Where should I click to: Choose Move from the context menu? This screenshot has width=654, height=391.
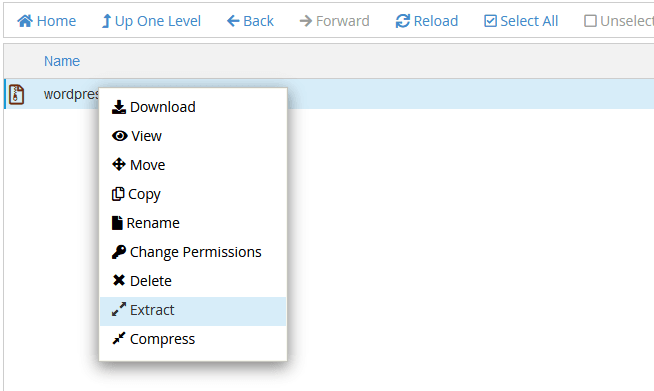point(193,165)
